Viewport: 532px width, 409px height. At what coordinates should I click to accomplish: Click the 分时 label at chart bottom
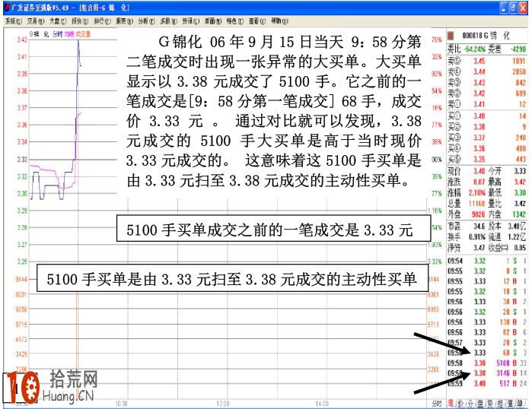click(x=436, y=404)
